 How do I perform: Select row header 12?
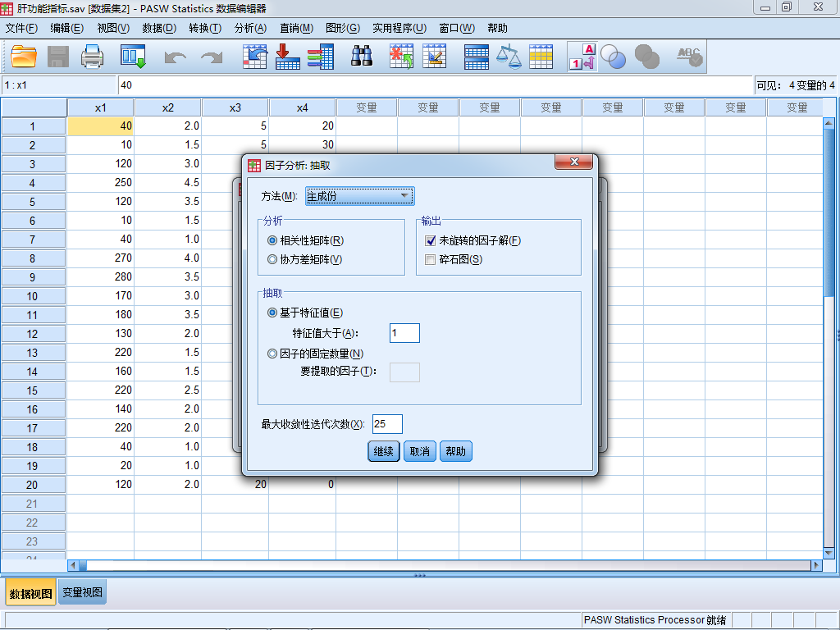point(33,334)
